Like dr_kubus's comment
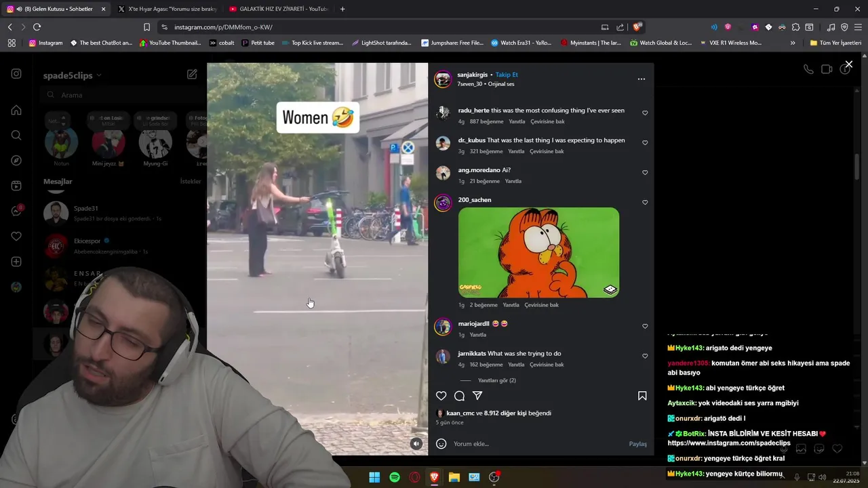 click(x=645, y=143)
